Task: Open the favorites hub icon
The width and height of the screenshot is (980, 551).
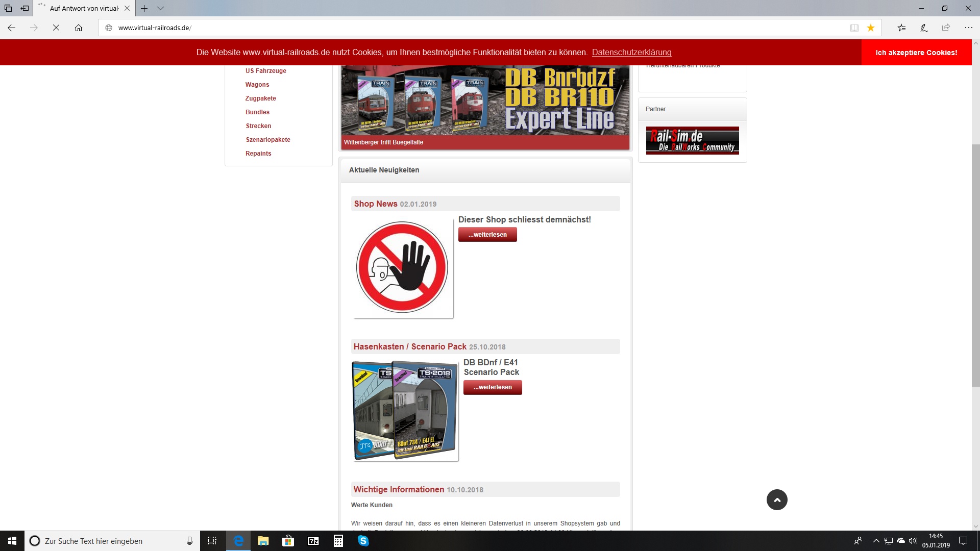Action: tap(901, 28)
